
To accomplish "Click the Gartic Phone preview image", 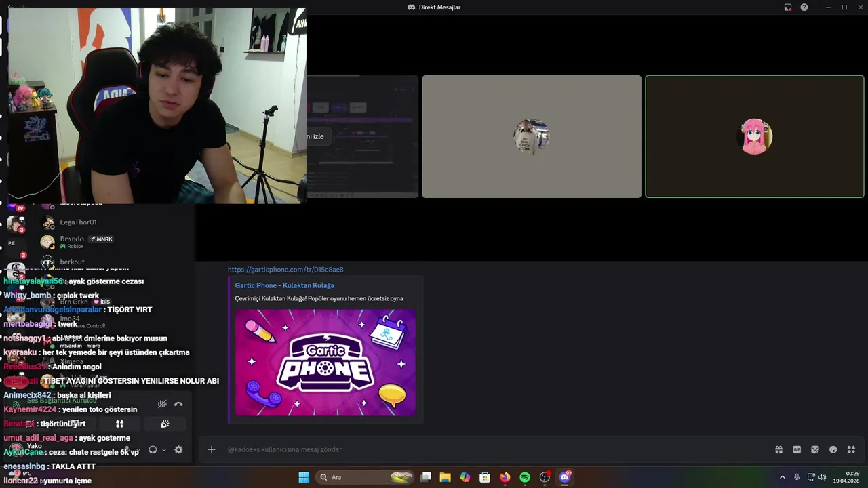I will tap(325, 363).
